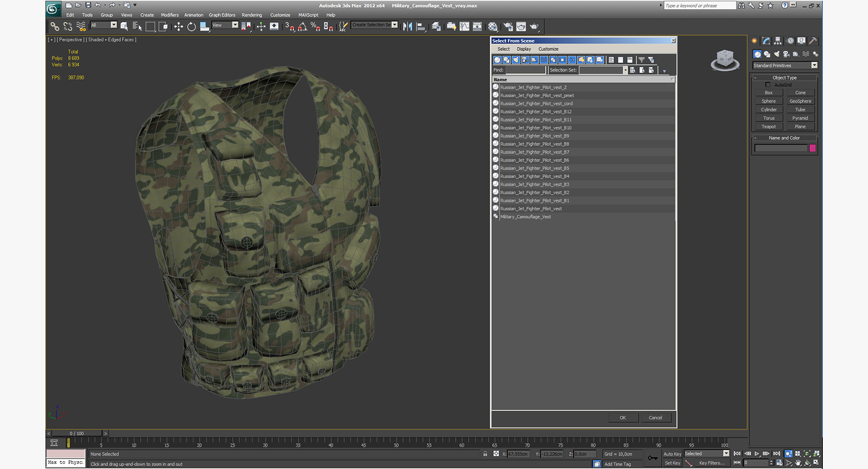Activate the Select Object arrow tool
The image size is (868, 469).
[124, 26]
